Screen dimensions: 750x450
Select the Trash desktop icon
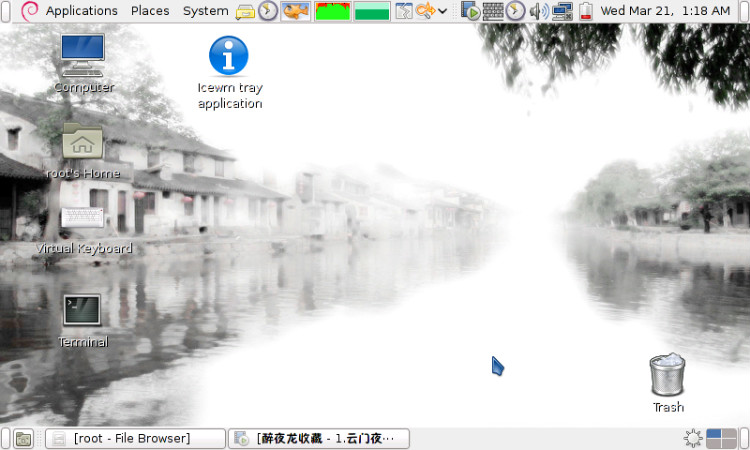pos(668,383)
